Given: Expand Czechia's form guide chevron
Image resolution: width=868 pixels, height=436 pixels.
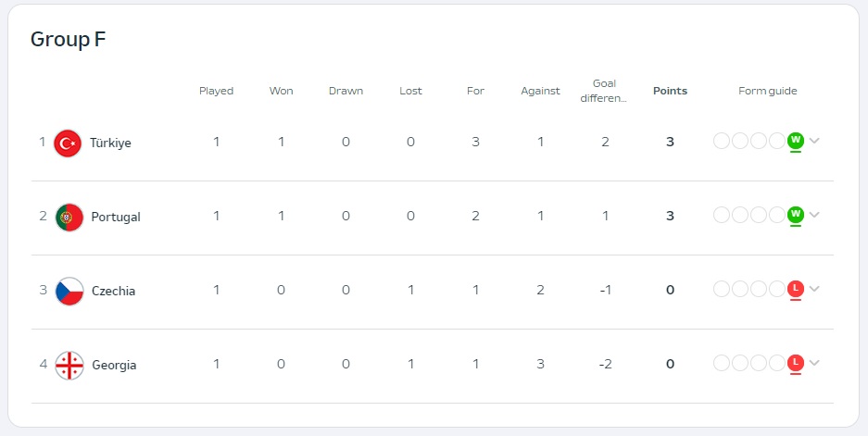Looking at the screenshot, I should [813, 289].
